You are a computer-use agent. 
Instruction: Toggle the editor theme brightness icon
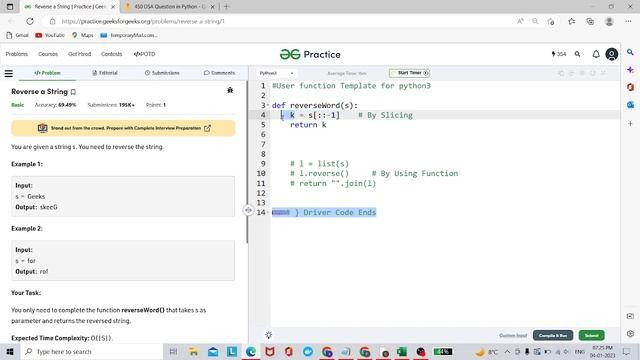pos(268,335)
